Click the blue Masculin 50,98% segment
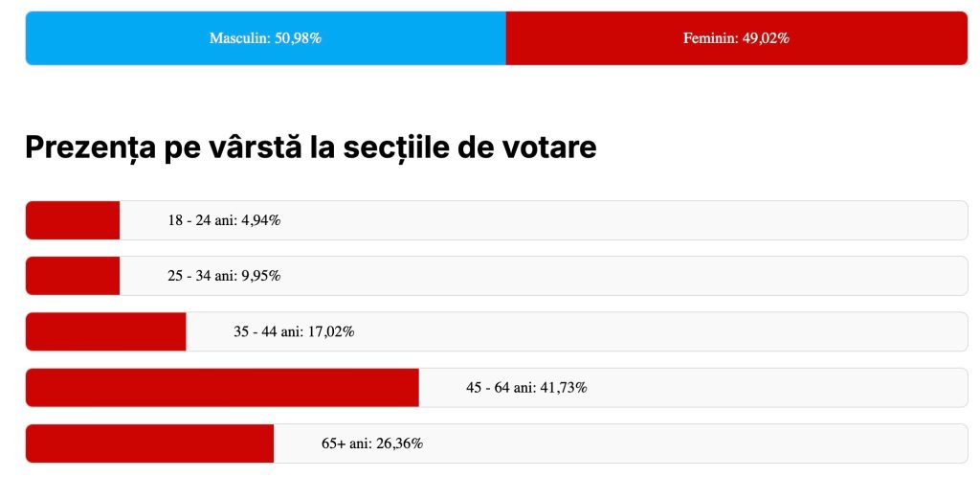 click(x=265, y=38)
